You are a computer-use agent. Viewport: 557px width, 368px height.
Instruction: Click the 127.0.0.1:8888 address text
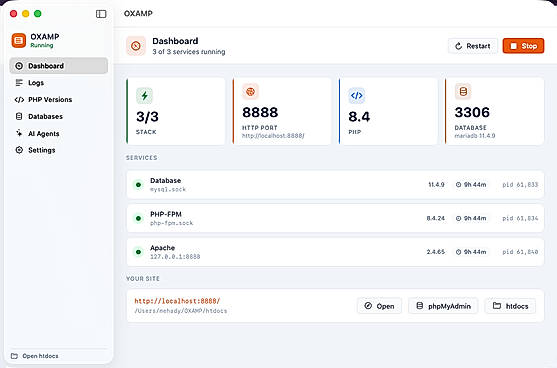(175, 256)
